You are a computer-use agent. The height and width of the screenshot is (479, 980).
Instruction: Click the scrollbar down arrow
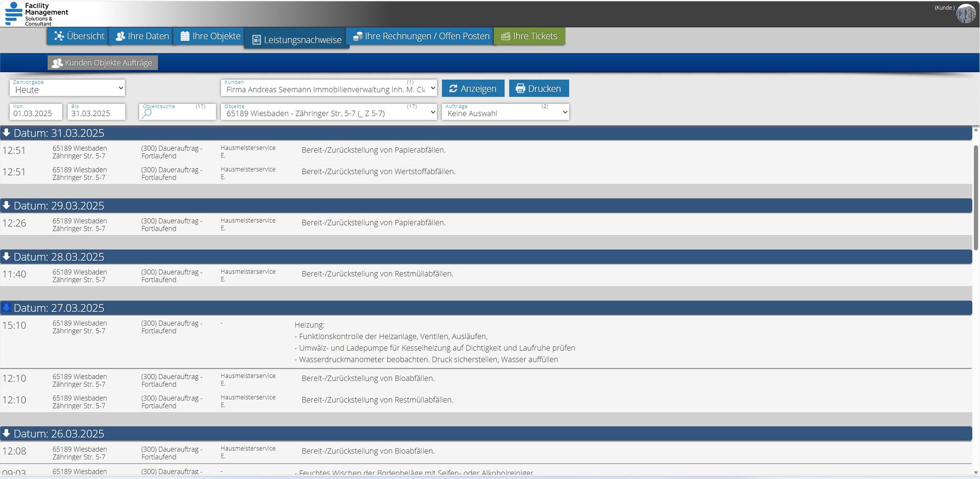976,472
